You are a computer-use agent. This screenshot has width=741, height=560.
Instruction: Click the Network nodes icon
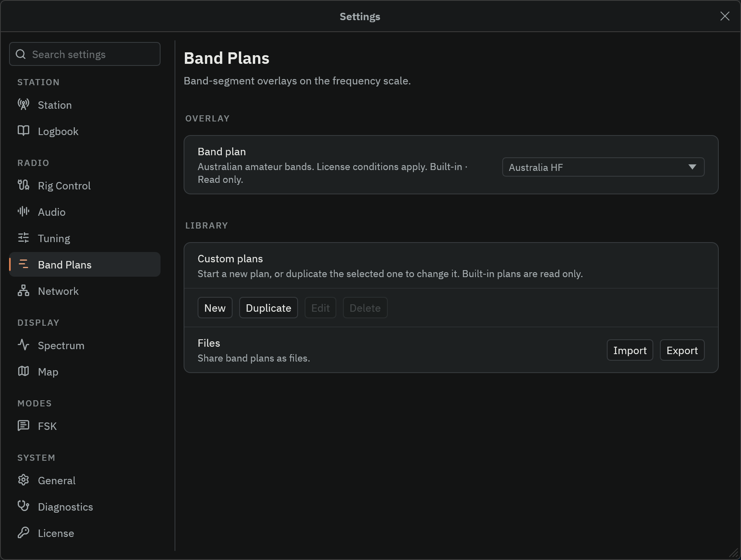click(23, 291)
